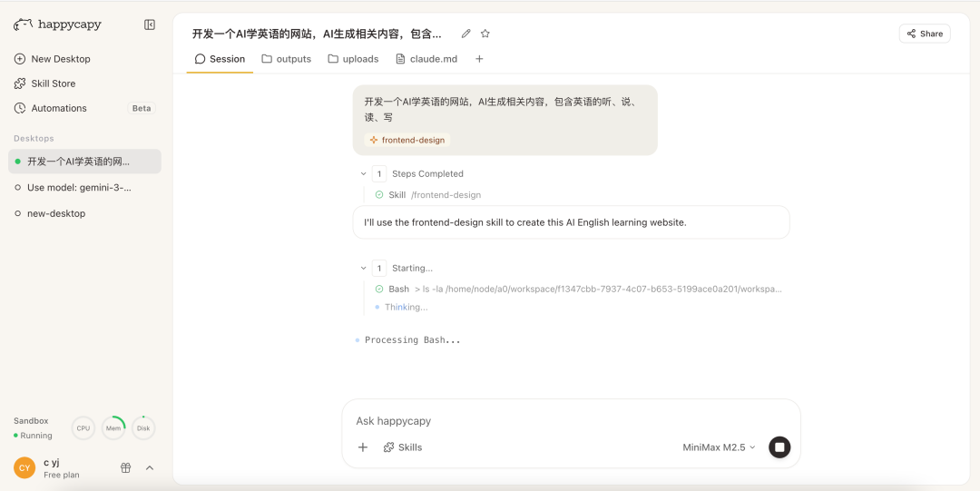Click the Beta badge next to Automations

click(142, 108)
